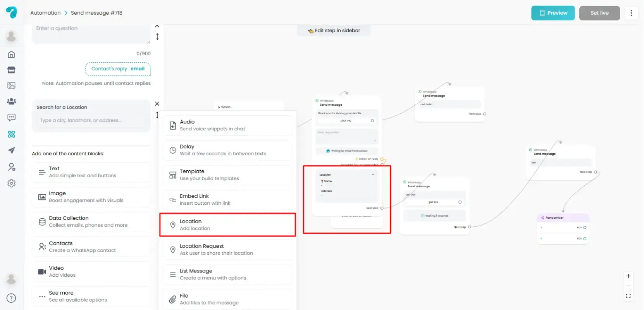
Task: Click the 'click me' button output port
Action: [x=372, y=121]
